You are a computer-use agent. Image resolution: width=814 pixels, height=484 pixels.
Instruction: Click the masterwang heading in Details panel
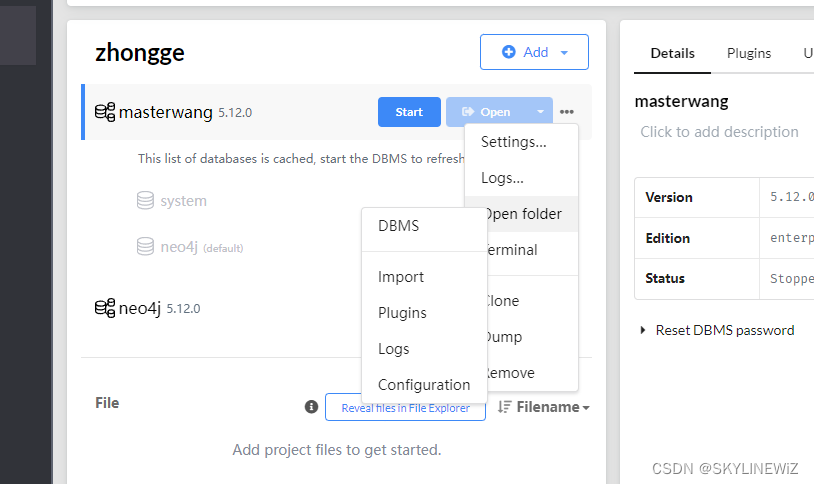pyautogui.click(x=681, y=101)
